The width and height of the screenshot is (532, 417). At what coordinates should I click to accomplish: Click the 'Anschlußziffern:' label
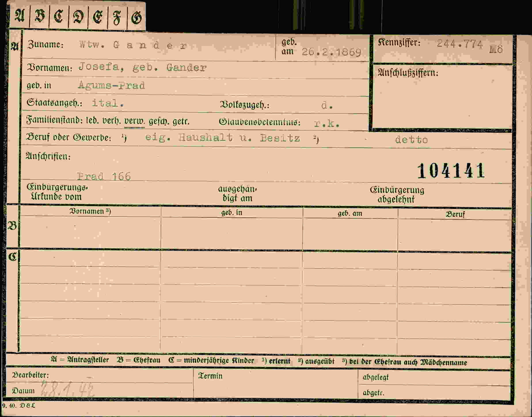[x=408, y=73]
